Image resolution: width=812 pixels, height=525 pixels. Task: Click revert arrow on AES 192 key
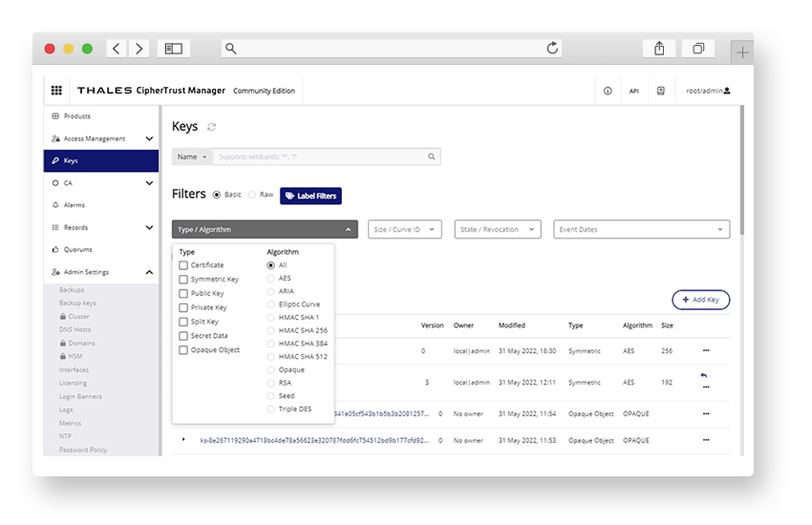point(704,375)
